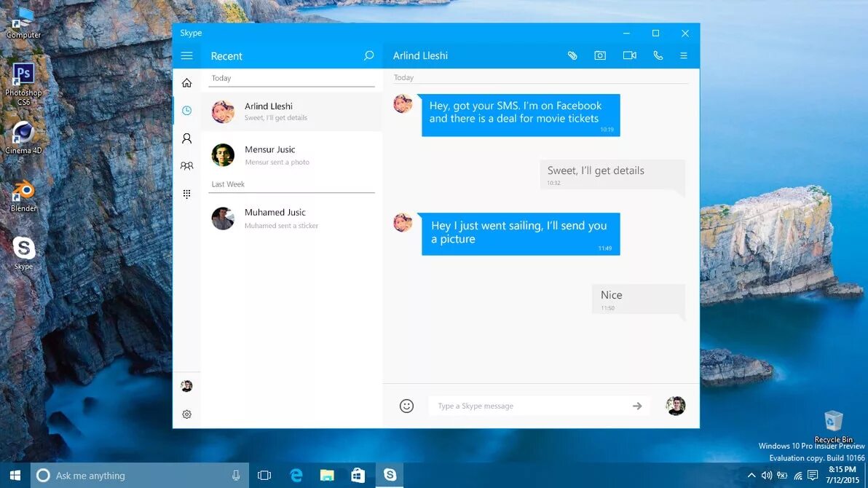Viewport: 868px width, 488px height.
Task: Show hidden icons in the system tray
Action: [751, 476]
